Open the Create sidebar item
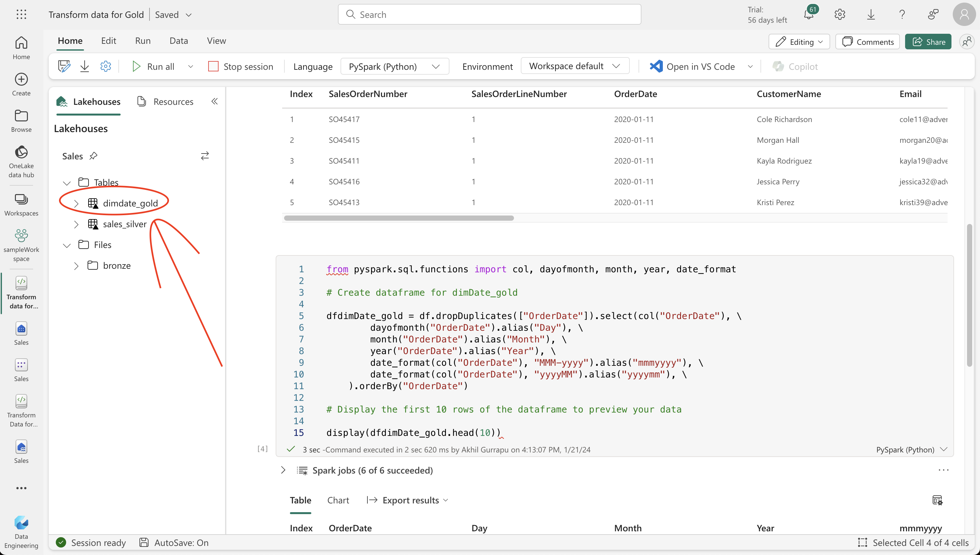980x555 pixels. pyautogui.click(x=21, y=84)
